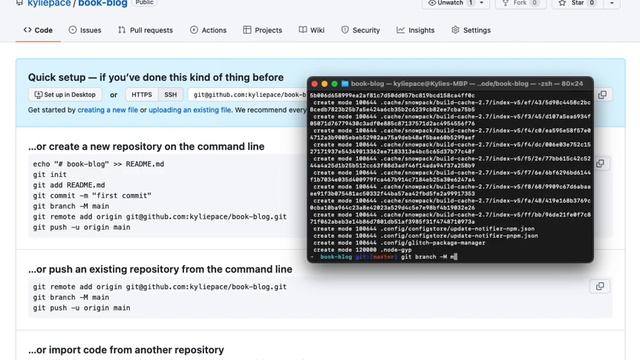Click the Unwatch button
The height and width of the screenshot is (360, 640).
click(451, 3)
